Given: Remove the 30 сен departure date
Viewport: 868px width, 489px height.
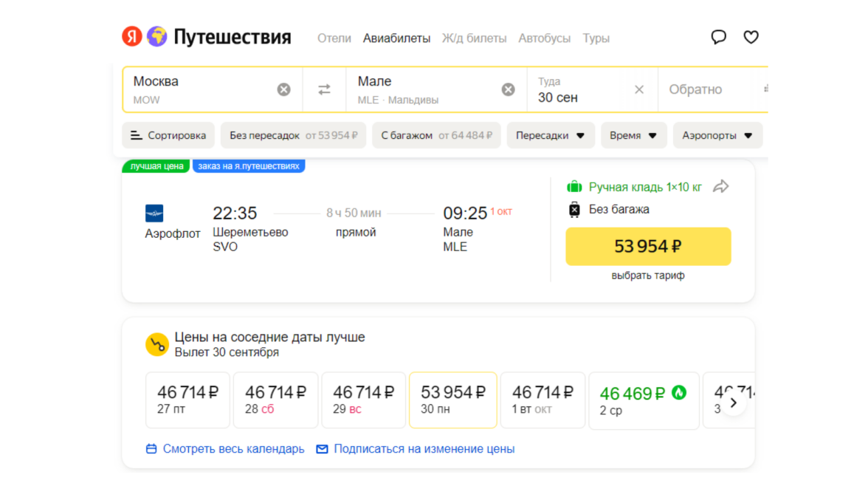Looking at the screenshot, I should [639, 89].
